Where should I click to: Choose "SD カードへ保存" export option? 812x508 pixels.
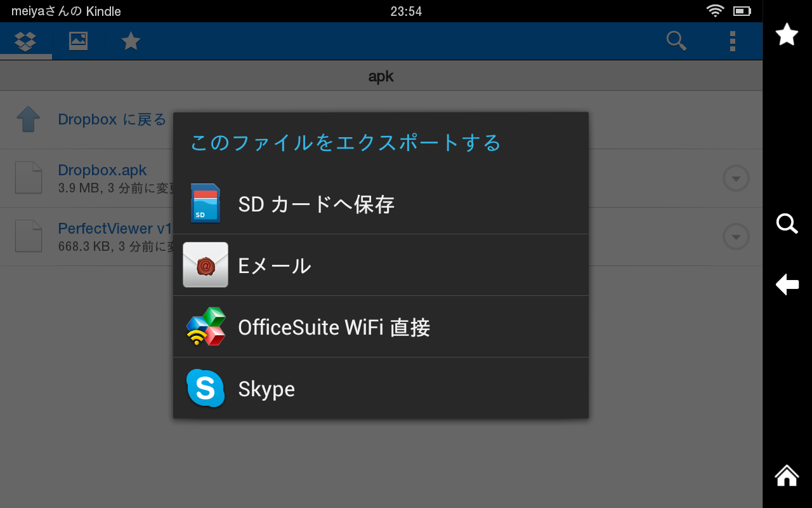[x=381, y=204]
